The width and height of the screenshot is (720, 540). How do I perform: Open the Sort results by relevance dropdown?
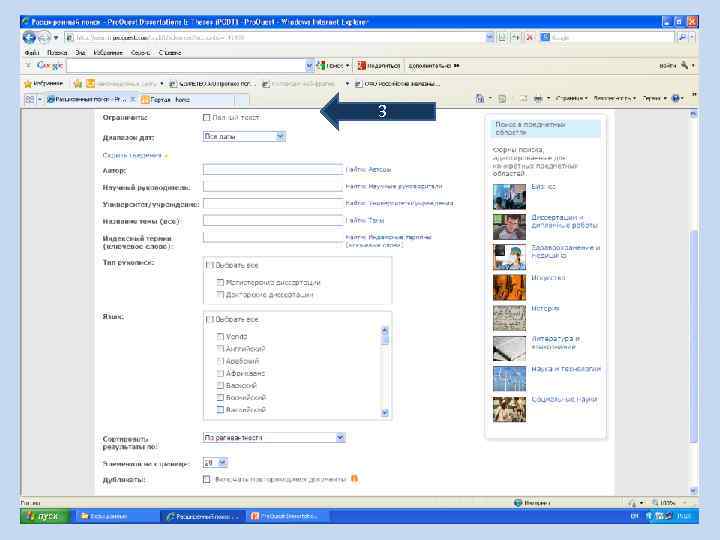point(274,438)
